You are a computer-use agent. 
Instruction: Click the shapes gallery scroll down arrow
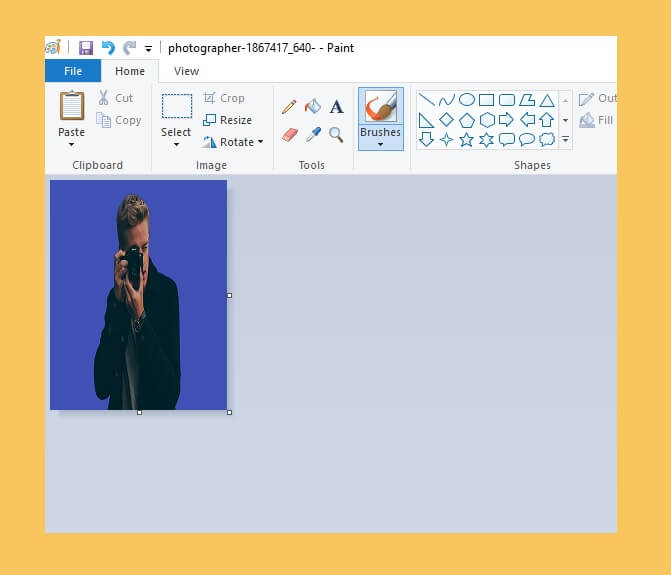(x=565, y=120)
